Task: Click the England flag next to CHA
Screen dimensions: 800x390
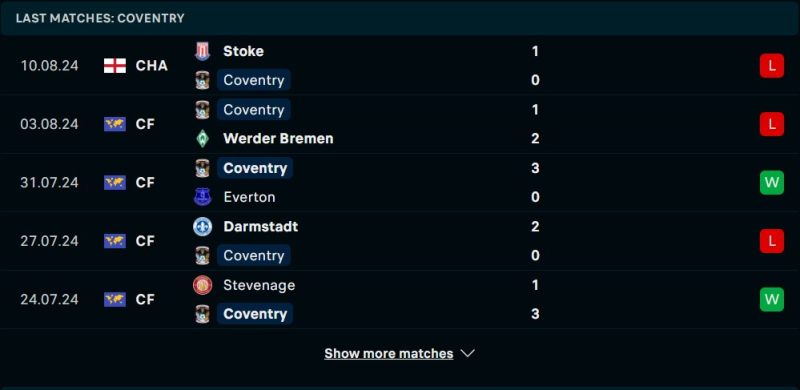Action: pos(115,66)
